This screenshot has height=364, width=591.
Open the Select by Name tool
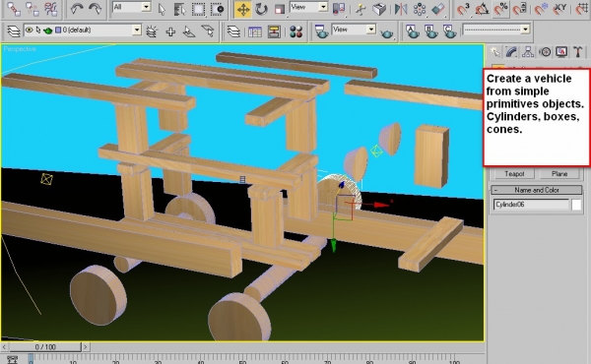click(180, 9)
